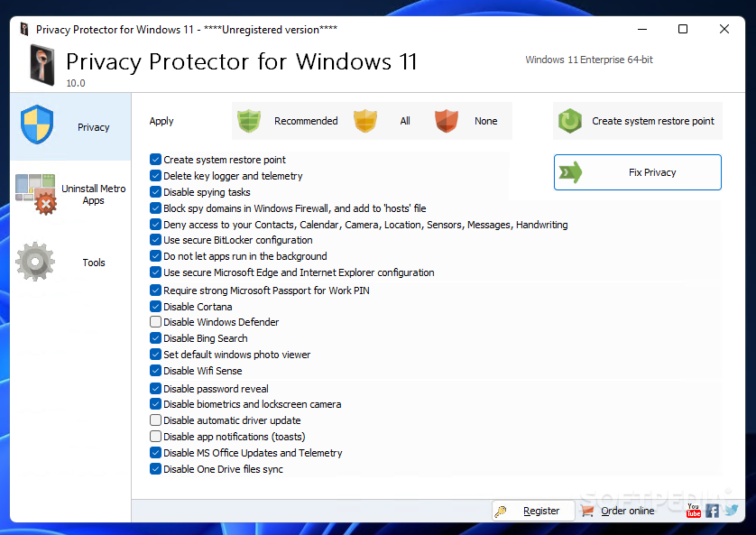Check Disable automatic driver update

point(156,420)
